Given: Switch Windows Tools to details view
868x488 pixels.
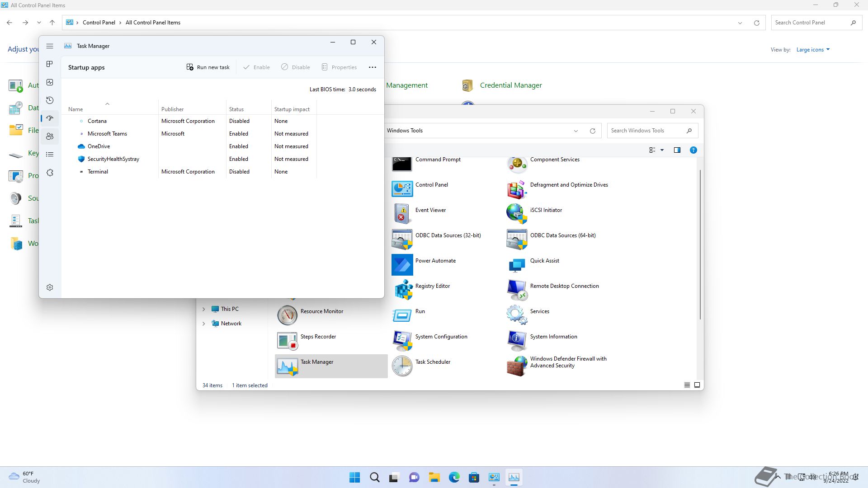Looking at the screenshot, I should tap(687, 385).
